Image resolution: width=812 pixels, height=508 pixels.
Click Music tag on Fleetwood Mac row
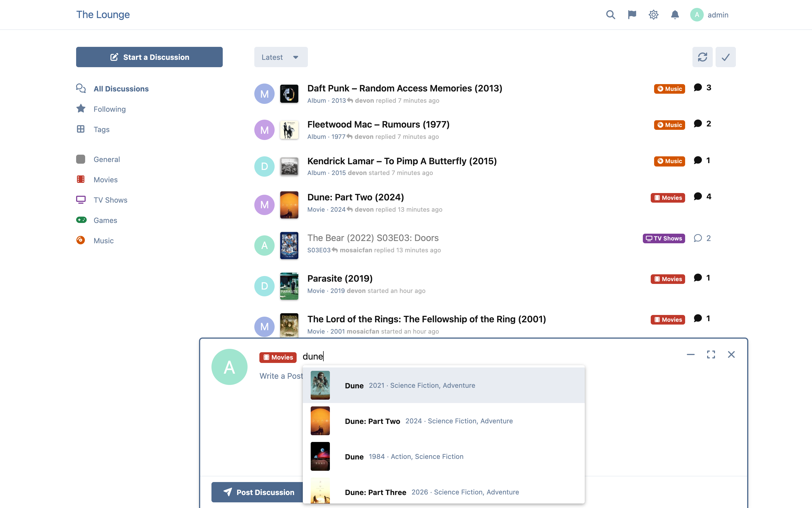pyautogui.click(x=669, y=125)
